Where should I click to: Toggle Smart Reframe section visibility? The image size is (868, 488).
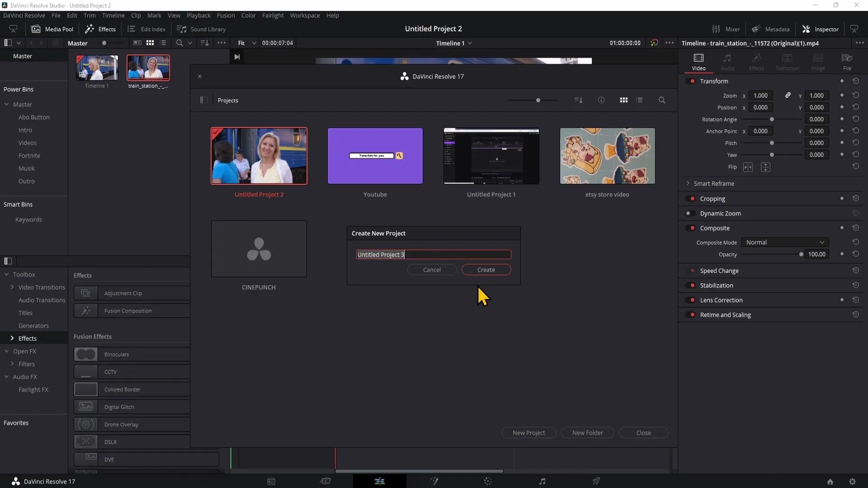(689, 183)
